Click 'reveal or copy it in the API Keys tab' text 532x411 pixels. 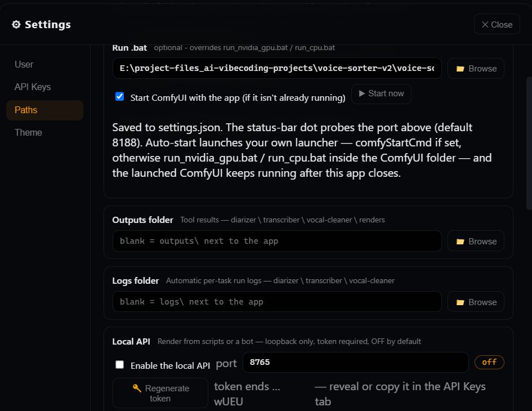pyautogui.click(x=400, y=394)
